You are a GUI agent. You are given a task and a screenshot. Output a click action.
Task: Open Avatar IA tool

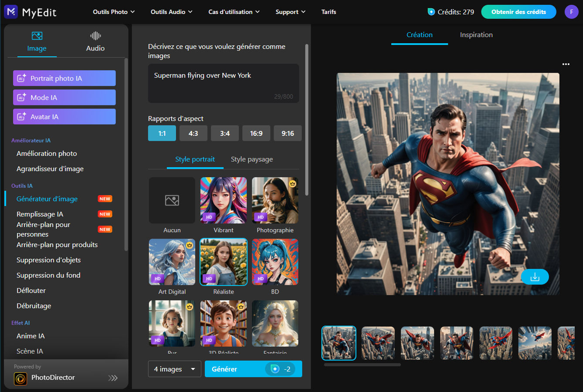point(64,117)
